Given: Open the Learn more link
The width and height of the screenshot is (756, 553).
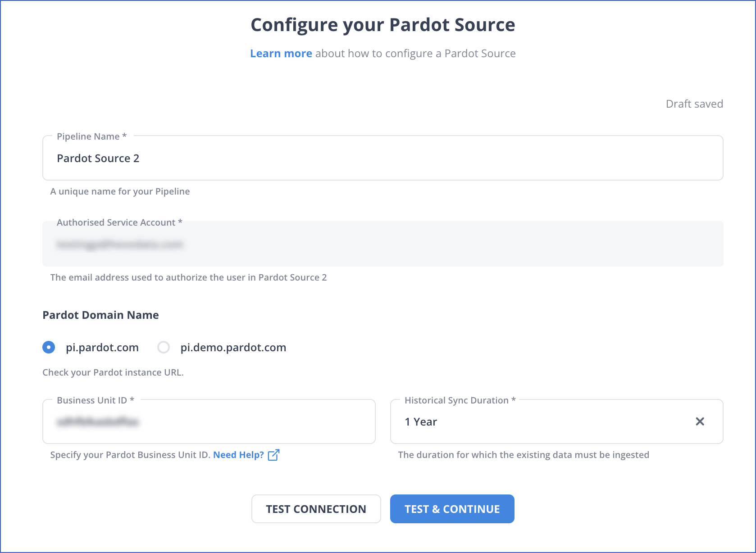Looking at the screenshot, I should click(x=281, y=54).
